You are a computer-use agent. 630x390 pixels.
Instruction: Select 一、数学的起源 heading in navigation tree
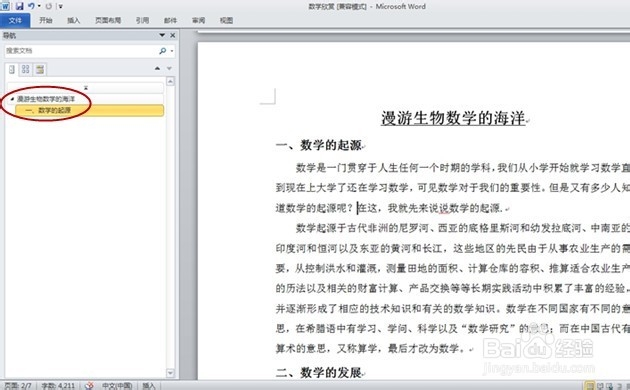(48, 110)
